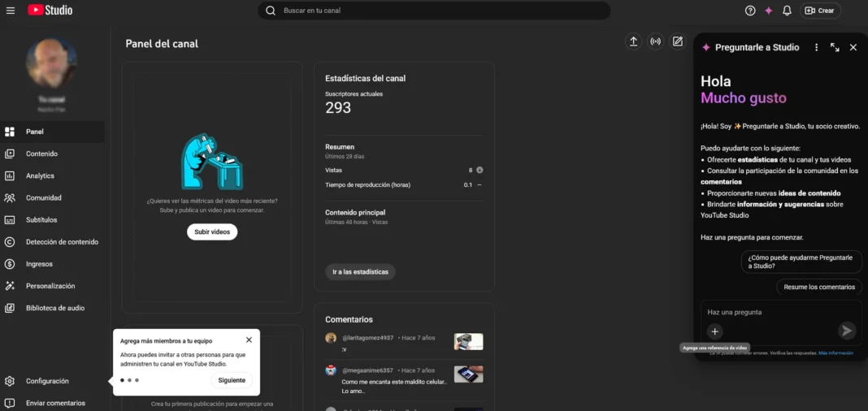Select the Resume los comentarios suggestion
This screenshot has width=868, height=411.
coord(819,287)
